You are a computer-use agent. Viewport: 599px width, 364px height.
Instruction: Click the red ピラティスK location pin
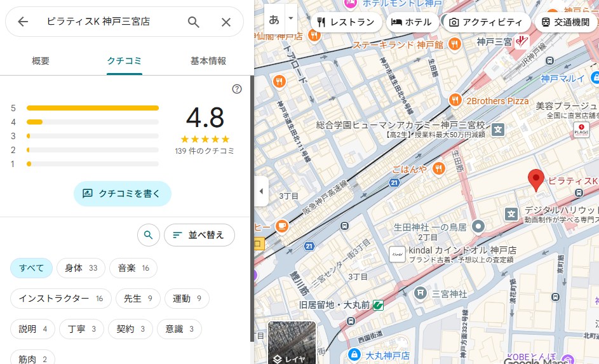coord(537,180)
